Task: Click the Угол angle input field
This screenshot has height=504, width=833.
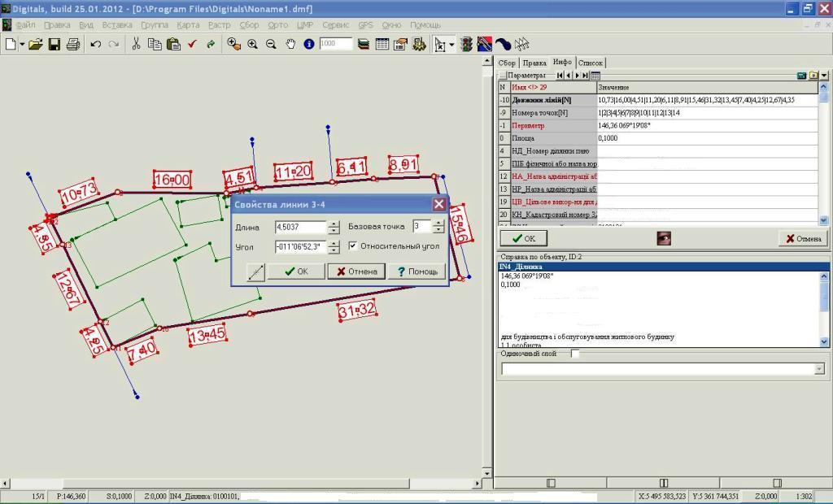Action: pyautogui.click(x=300, y=246)
